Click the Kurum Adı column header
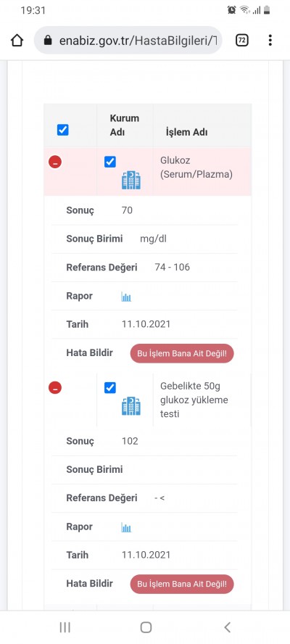Viewport: 290px width, 644px height. click(125, 125)
